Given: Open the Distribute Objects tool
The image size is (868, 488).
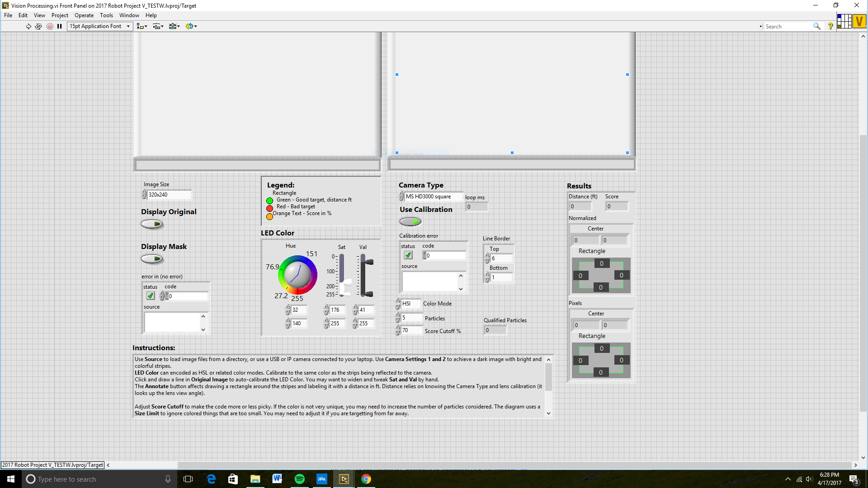Looking at the screenshot, I should click(158, 26).
